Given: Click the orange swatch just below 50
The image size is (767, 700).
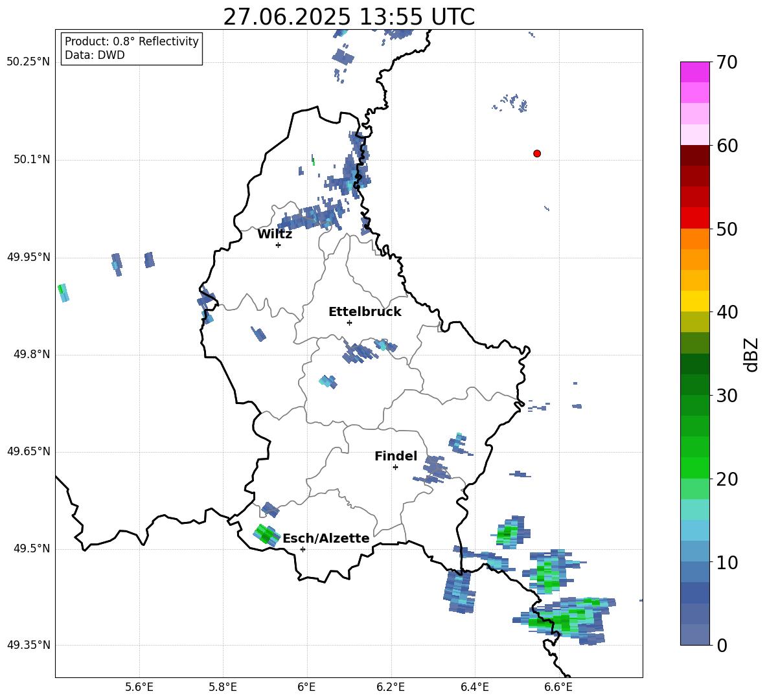Looking at the screenshot, I should 694,239.
